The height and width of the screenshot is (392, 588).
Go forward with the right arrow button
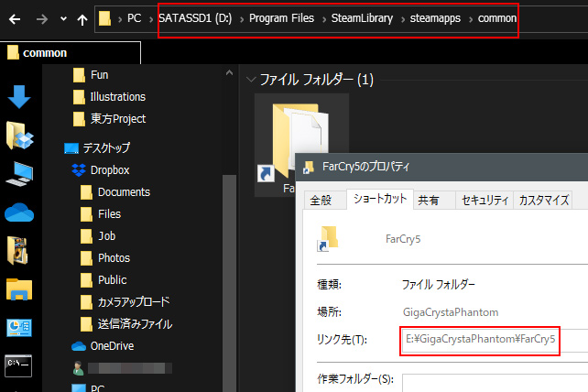tap(41, 18)
